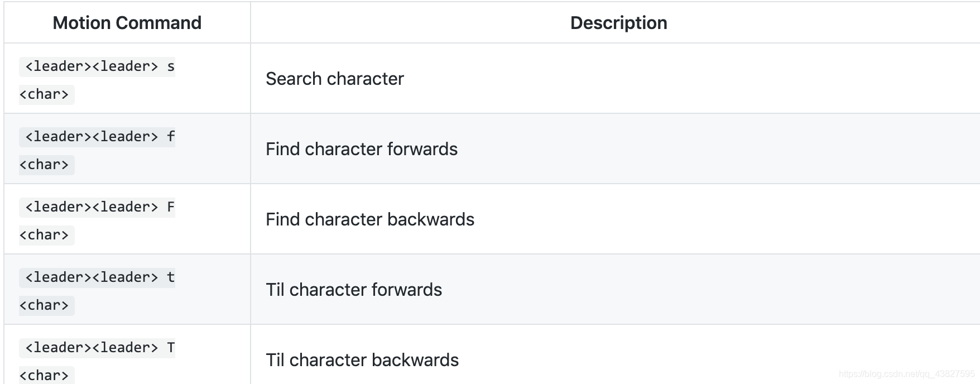Select the 'Search character' description text
980x384 pixels.
click(334, 79)
